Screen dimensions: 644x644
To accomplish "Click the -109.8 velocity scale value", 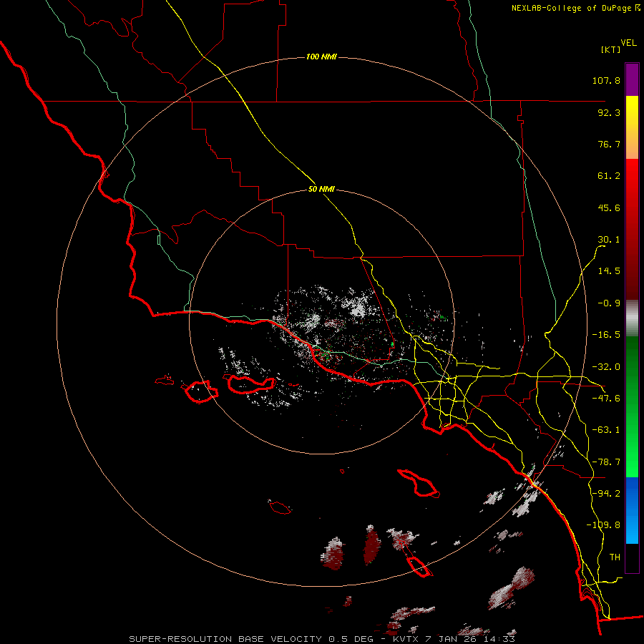I will point(603,526).
